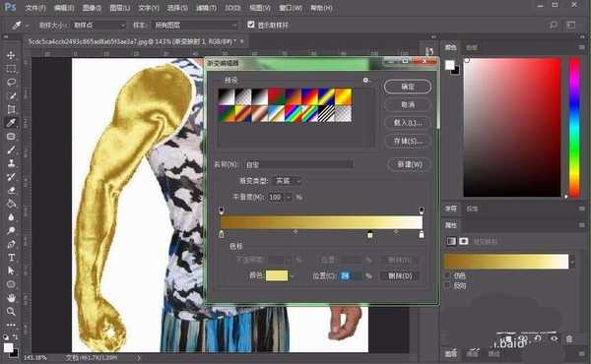Select the Lasso tool
591x364 pixels.
tap(11, 83)
